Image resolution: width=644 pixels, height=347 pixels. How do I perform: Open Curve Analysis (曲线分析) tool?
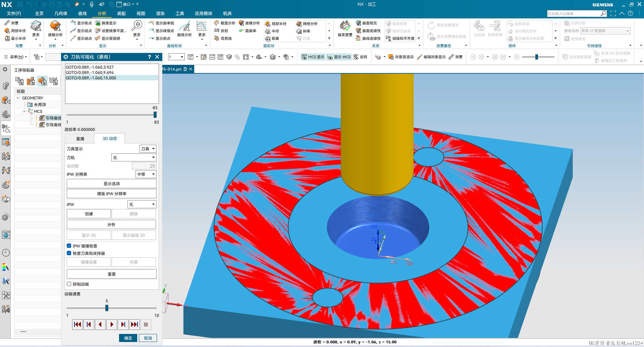pos(184,29)
